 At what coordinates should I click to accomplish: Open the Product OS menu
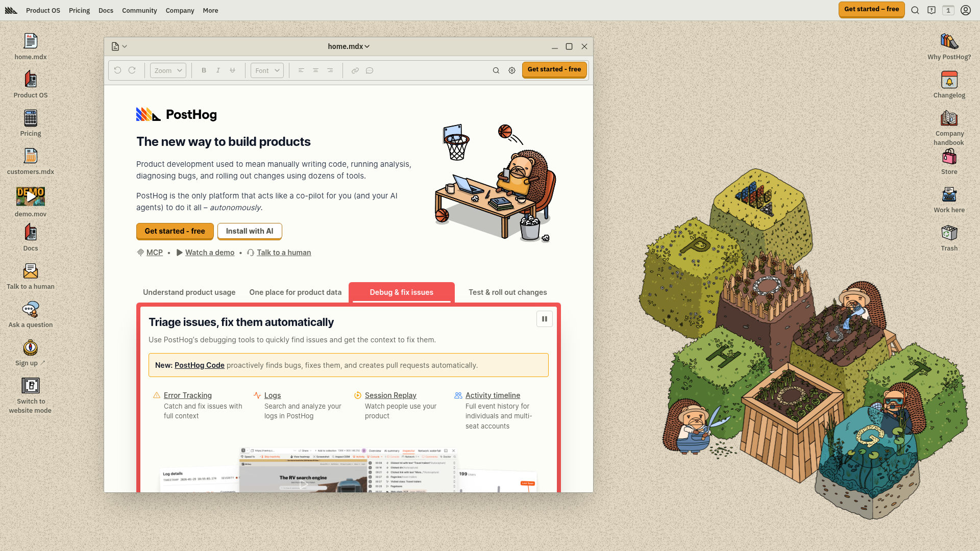click(x=43, y=10)
